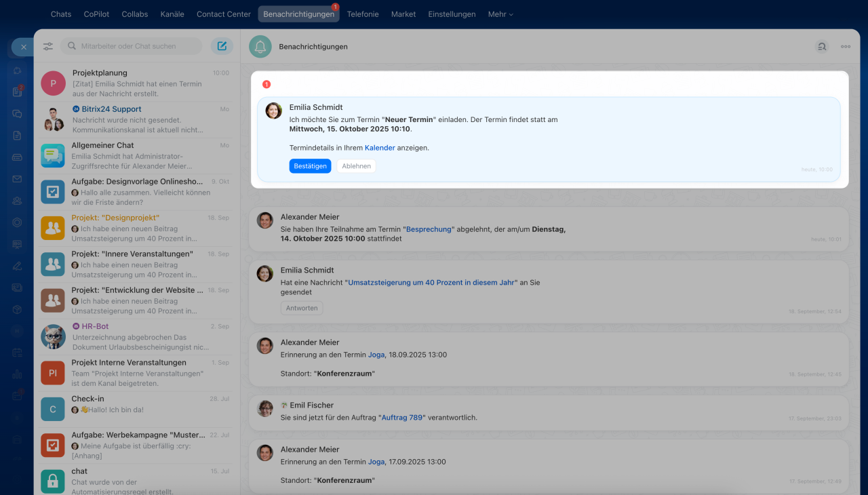Open the bar chart icon in the left sidebar
868x495 pixels.
pos(18,374)
